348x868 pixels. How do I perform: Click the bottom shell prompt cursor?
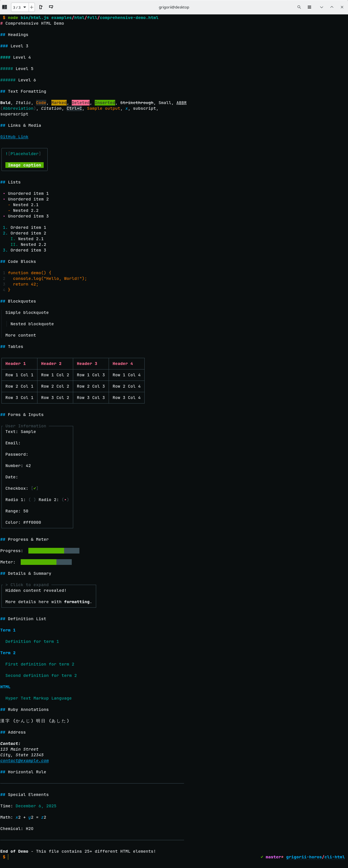8,857
